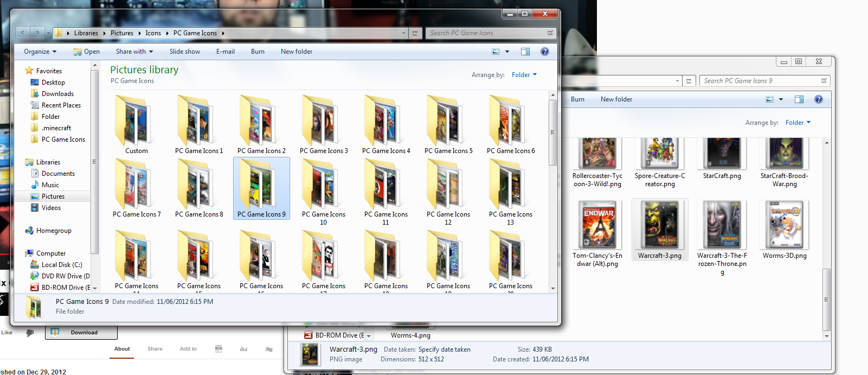Image resolution: width=868 pixels, height=375 pixels.
Task: Click Burn in the back window toolbar
Action: (577, 99)
